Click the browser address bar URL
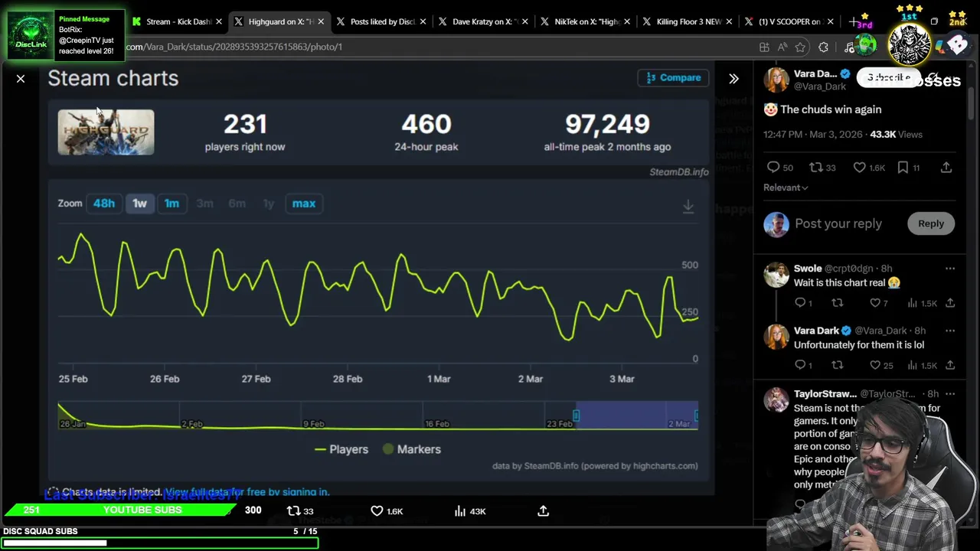Viewport: 980px width, 551px height. point(234,47)
